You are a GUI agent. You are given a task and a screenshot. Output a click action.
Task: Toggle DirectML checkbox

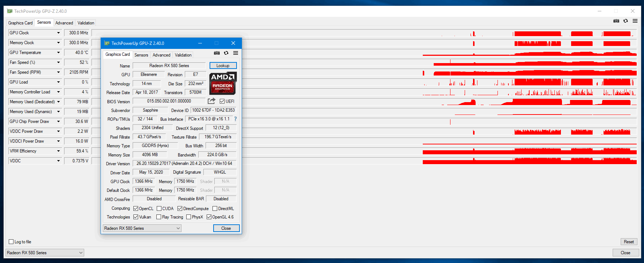[215, 209]
